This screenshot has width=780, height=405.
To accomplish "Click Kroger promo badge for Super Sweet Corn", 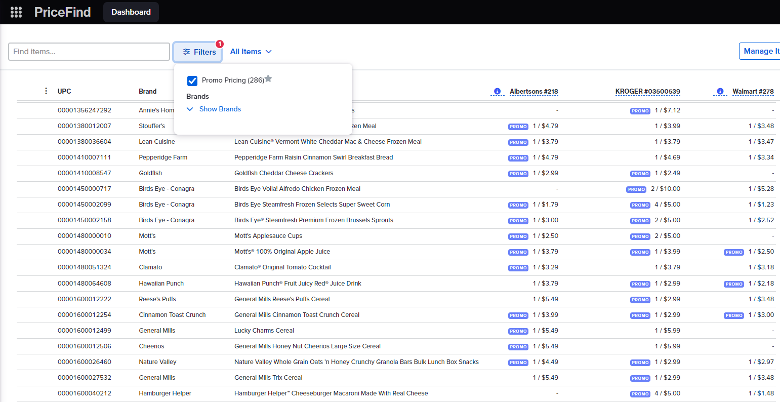I will [x=640, y=205].
